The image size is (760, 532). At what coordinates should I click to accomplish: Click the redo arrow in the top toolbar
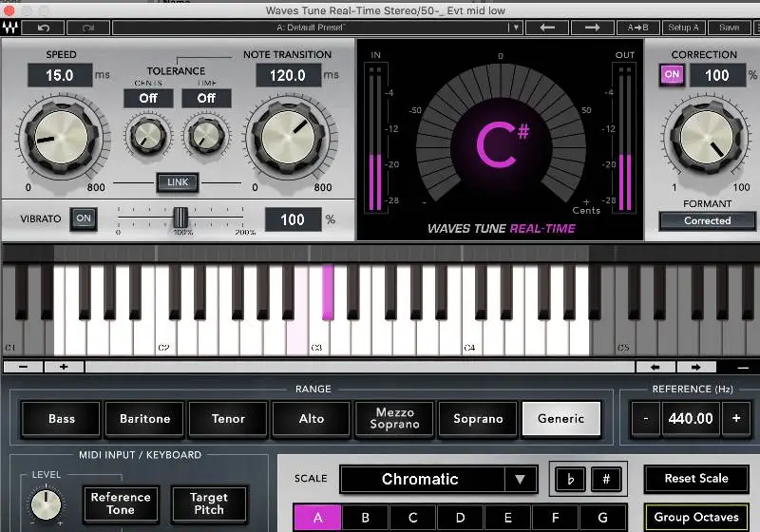(88, 28)
